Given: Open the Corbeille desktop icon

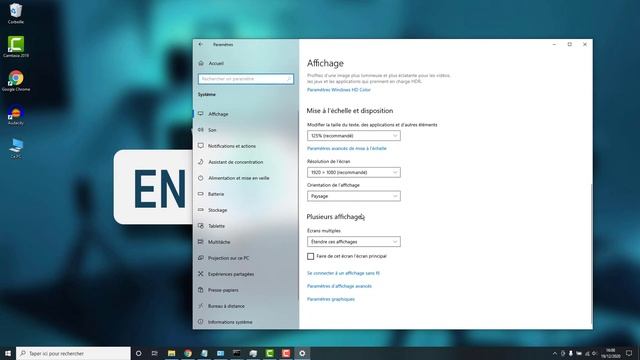Looking at the screenshot, I should click(x=16, y=13).
